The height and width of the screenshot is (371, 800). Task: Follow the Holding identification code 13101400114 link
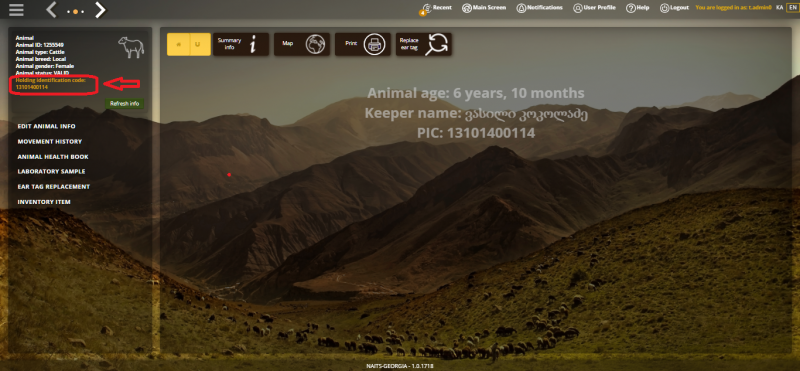point(51,84)
